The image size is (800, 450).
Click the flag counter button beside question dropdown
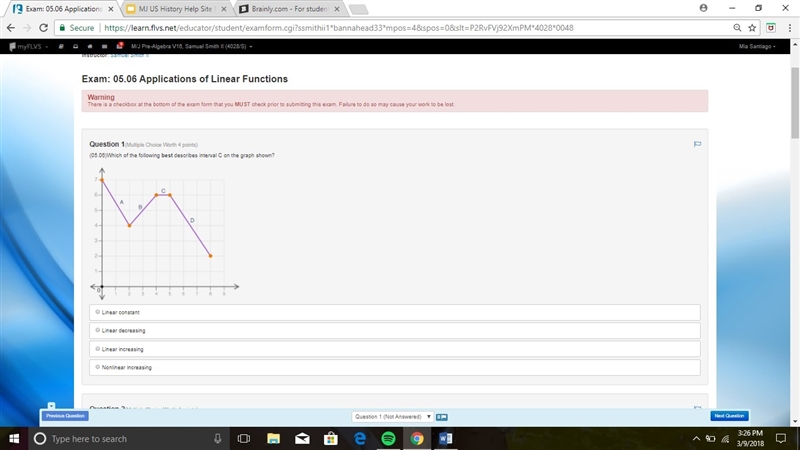tap(442, 417)
